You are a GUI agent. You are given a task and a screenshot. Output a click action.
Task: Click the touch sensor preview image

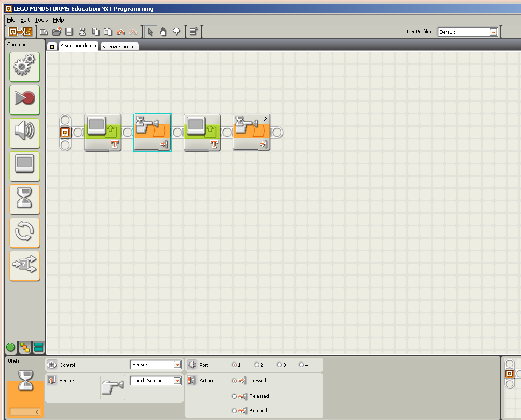tap(112, 387)
